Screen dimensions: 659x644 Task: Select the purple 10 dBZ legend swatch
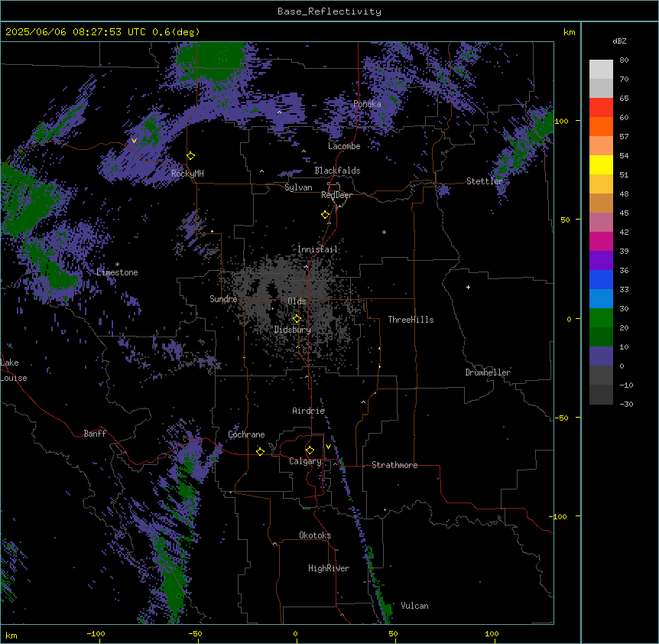tap(601, 356)
